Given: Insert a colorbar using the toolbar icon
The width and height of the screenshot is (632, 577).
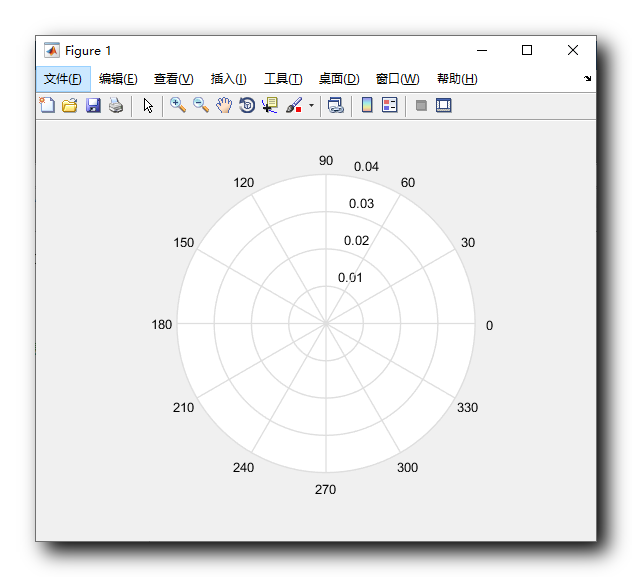Looking at the screenshot, I should coord(367,105).
